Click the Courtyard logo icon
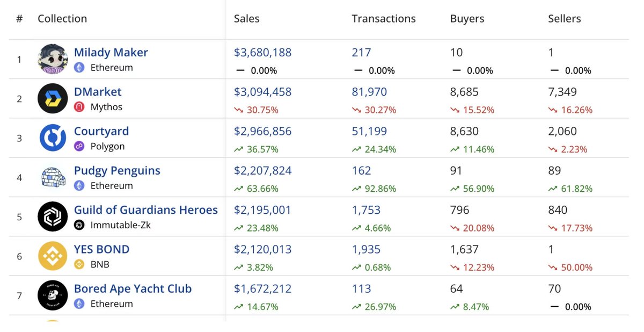This screenshot has width=644, height=332. 53,138
